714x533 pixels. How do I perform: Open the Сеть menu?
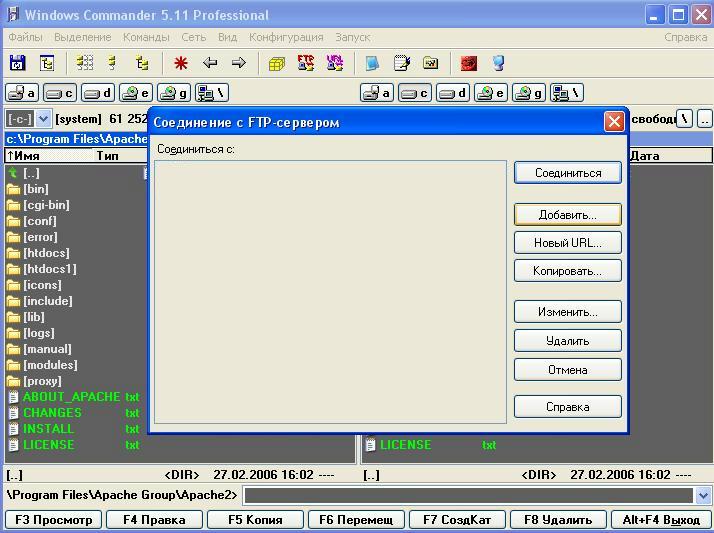point(194,37)
